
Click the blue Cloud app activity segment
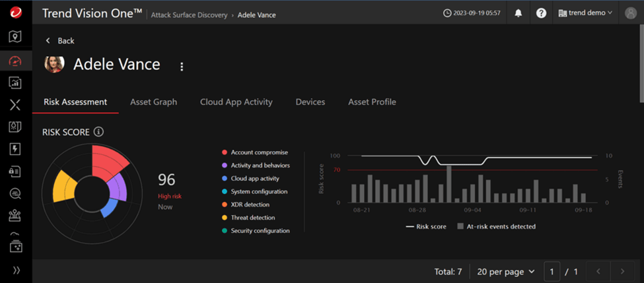[109, 208]
